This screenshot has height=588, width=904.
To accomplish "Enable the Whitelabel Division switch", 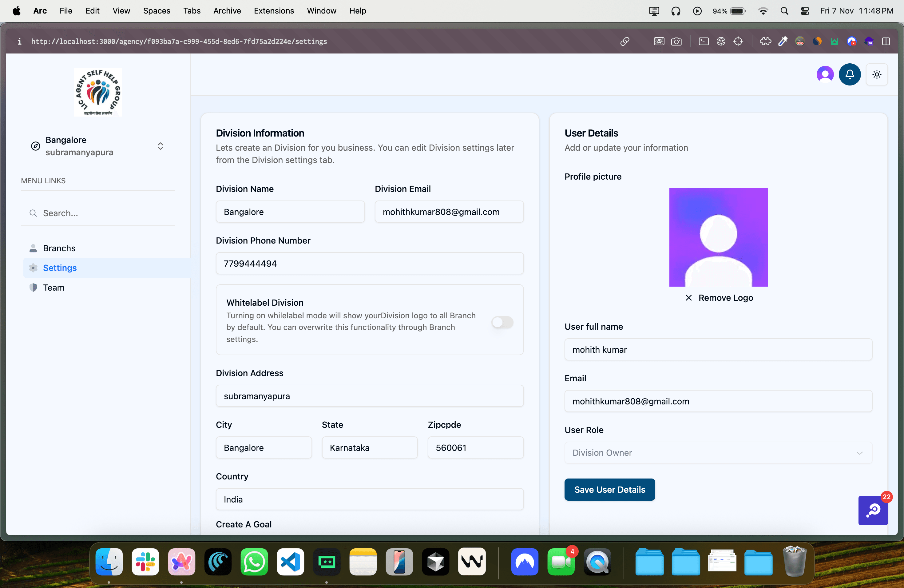I will [502, 322].
